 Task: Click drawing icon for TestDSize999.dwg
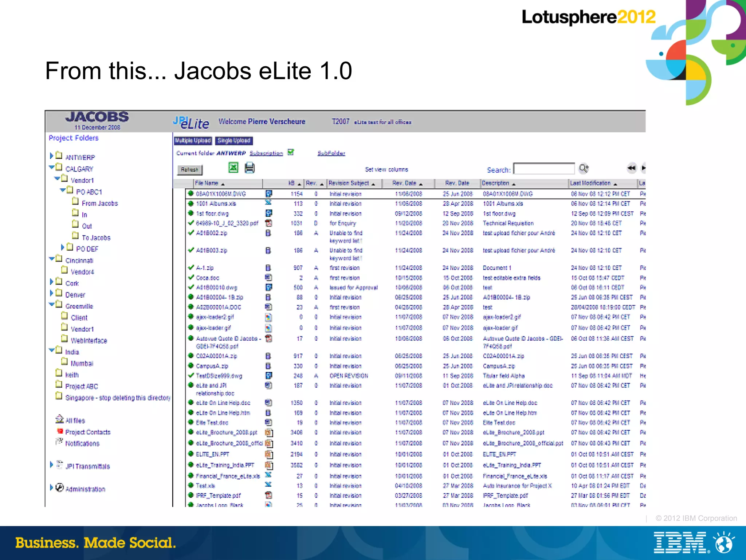click(268, 375)
